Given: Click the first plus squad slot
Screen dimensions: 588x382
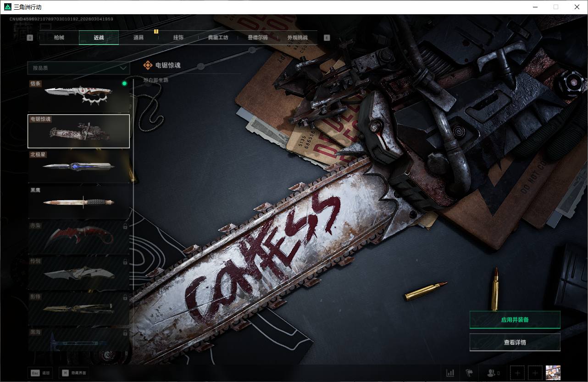Looking at the screenshot, I should [x=517, y=373].
